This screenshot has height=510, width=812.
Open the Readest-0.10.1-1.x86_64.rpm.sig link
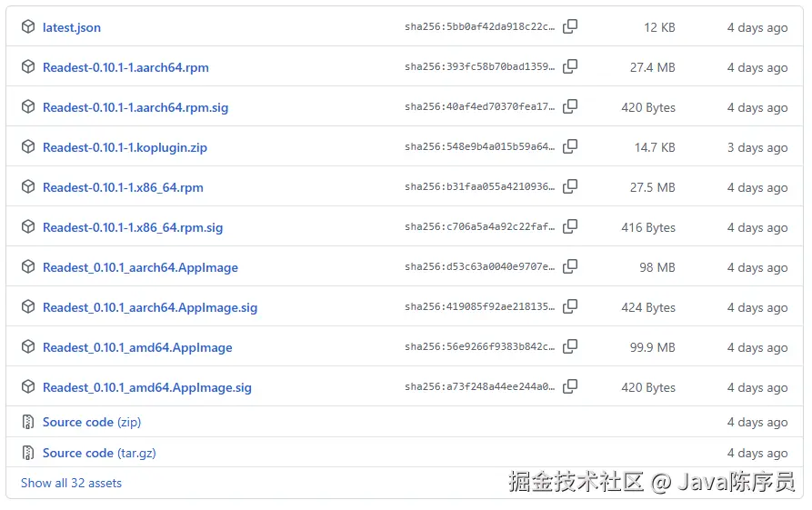pyautogui.click(x=133, y=227)
